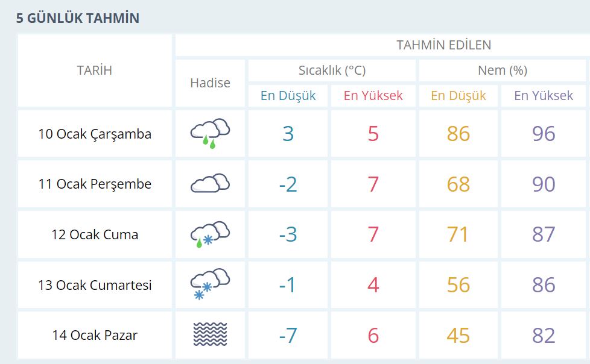Image resolution: width=590 pixels, height=364 pixels.
Task: Click the rain icon for 10 Ocak Çarşamba
Action: click(x=210, y=134)
